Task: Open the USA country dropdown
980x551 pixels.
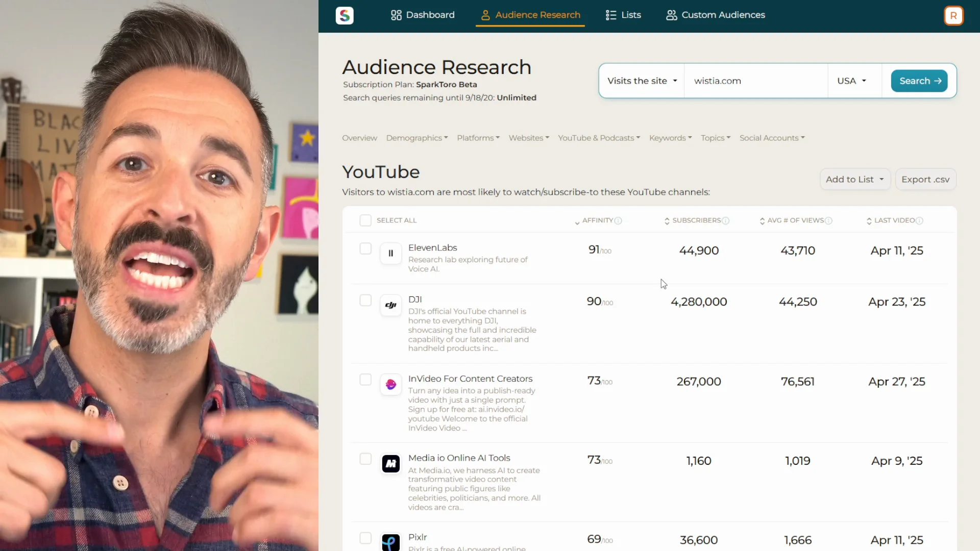Action: [x=852, y=81]
